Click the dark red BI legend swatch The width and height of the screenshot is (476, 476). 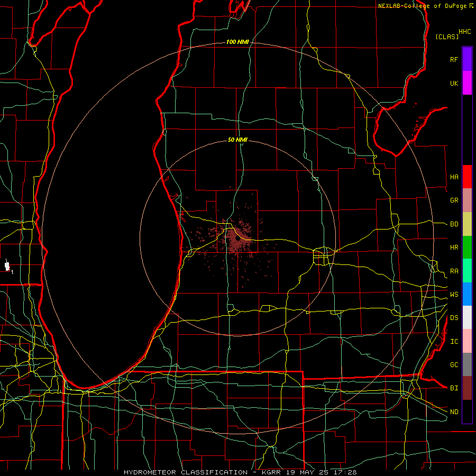(x=467, y=388)
